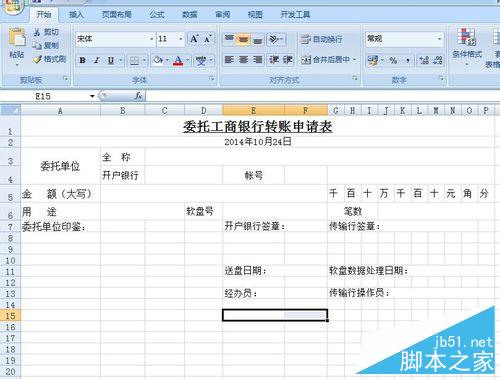Decrease font size with small A button

(x=207, y=39)
